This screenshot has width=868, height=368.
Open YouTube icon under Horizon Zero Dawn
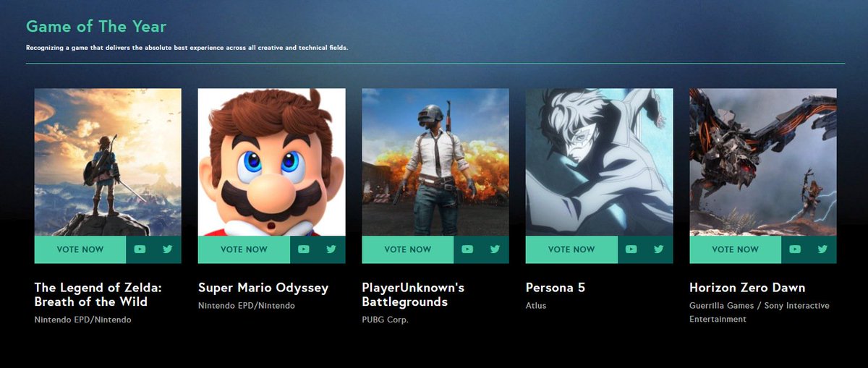pyautogui.click(x=795, y=249)
